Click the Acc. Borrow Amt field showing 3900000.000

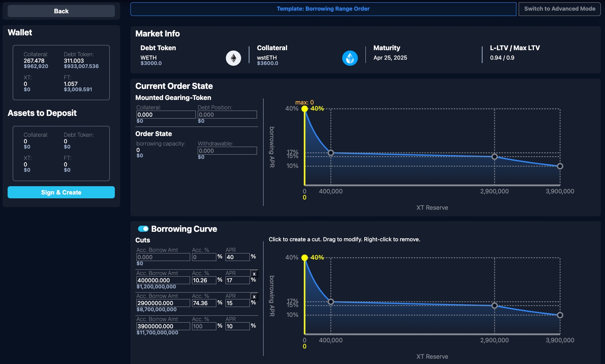click(x=163, y=326)
